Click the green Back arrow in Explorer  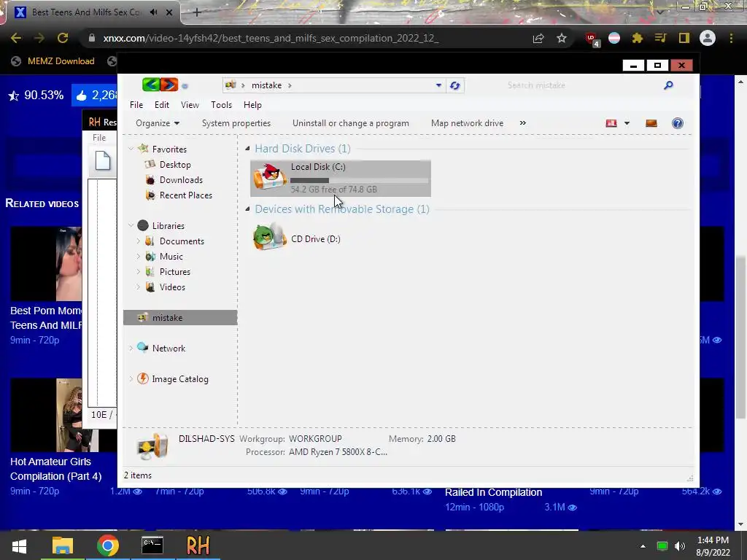pyautogui.click(x=150, y=85)
